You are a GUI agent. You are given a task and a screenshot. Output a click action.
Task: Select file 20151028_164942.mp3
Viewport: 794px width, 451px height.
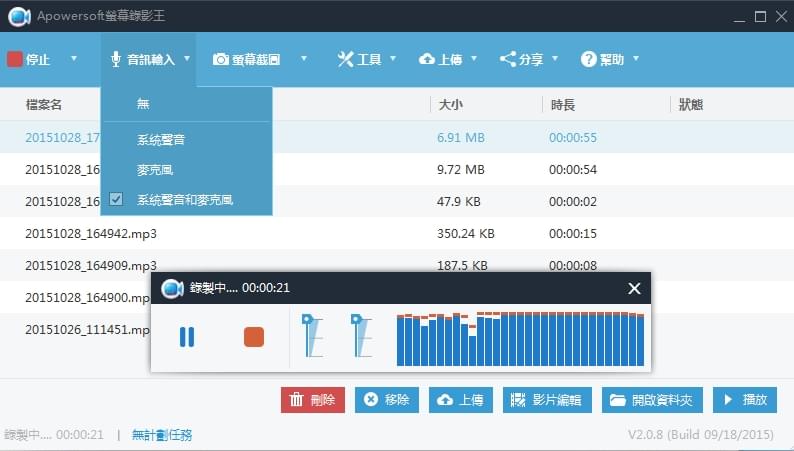point(91,233)
